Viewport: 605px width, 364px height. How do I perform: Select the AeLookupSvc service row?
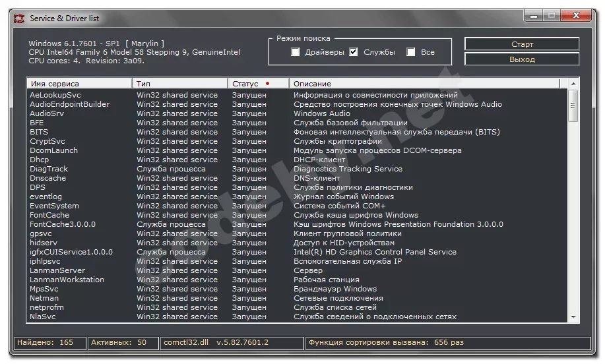pos(297,95)
